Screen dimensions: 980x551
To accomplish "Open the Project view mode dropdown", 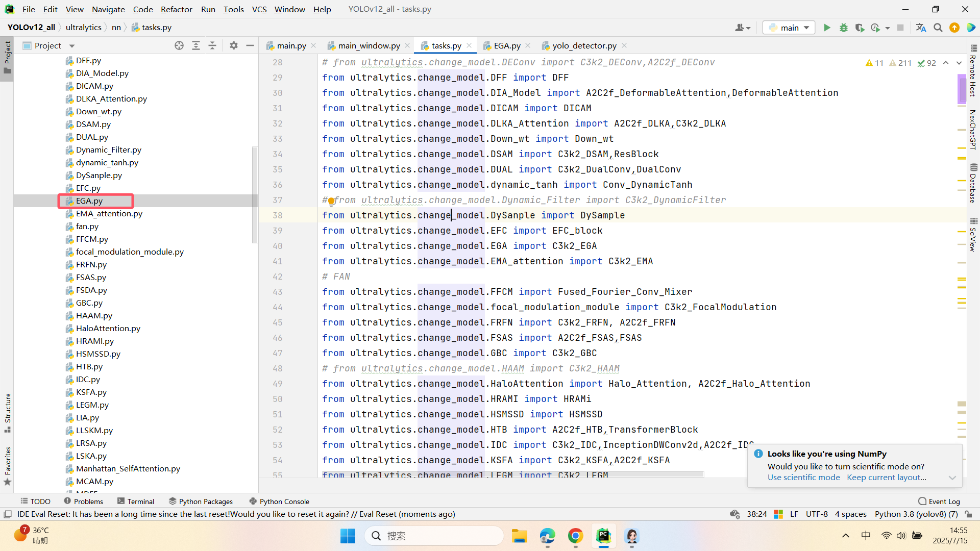I will click(72, 46).
